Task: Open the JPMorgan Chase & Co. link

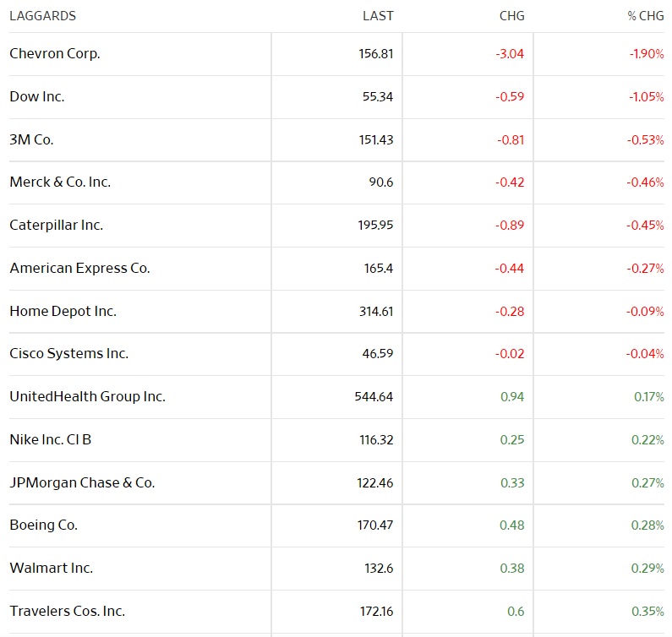Action: pyautogui.click(x=82, y=482)
